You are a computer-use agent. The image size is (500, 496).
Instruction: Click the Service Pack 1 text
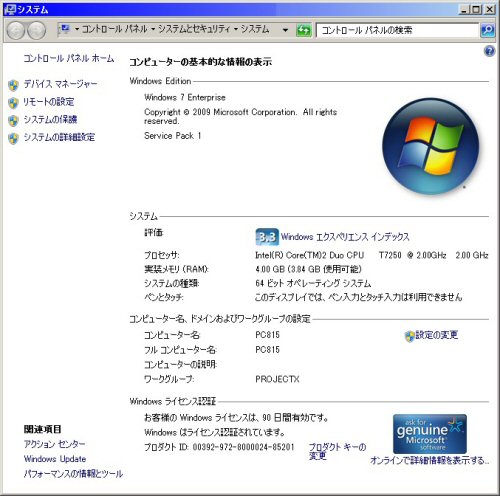pyautogui.click(x=172, y=136)
